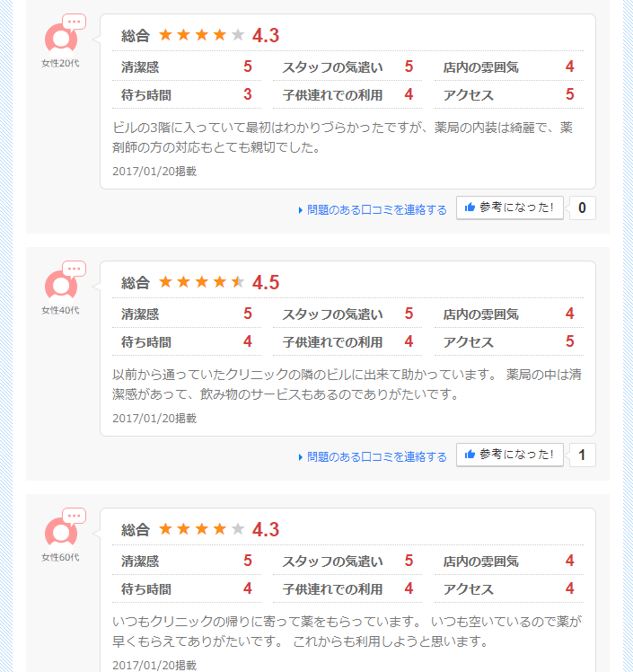This screenshot has width=633, height=672.
Task: Click the star rating in the 女性20代 review
Action: [201, 35]
